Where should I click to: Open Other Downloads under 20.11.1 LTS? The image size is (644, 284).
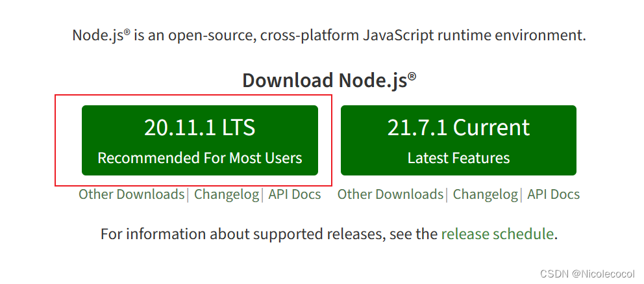coord(131,194)
